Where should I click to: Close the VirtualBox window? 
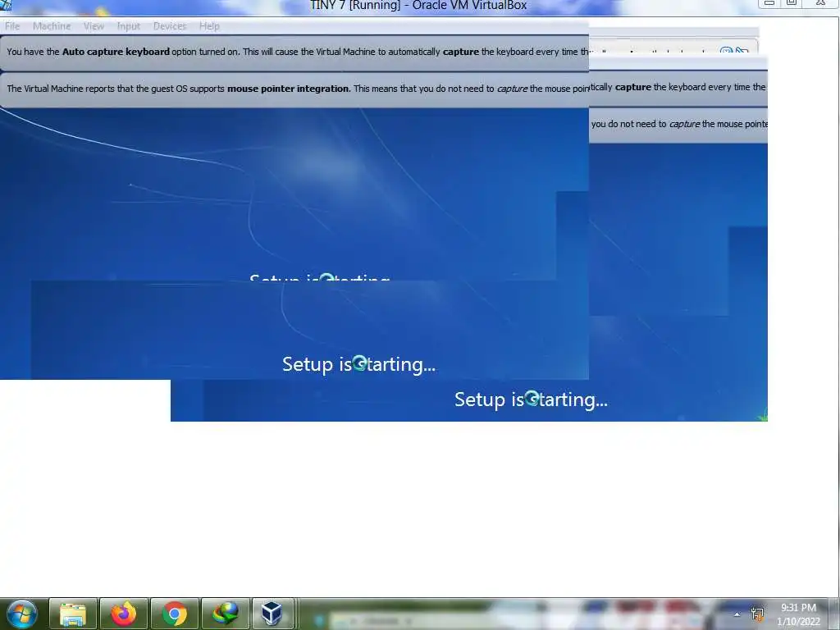[820, 2]
